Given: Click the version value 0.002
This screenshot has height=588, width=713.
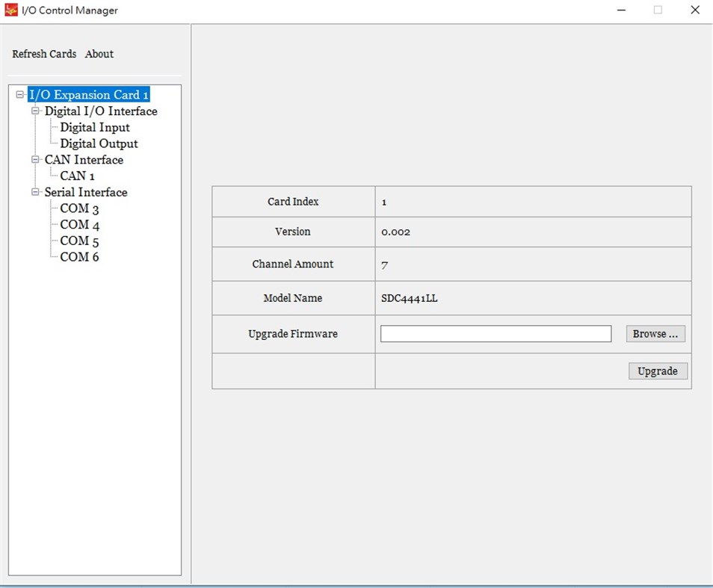Looking at the screenshot, I should tap(395, 232).
